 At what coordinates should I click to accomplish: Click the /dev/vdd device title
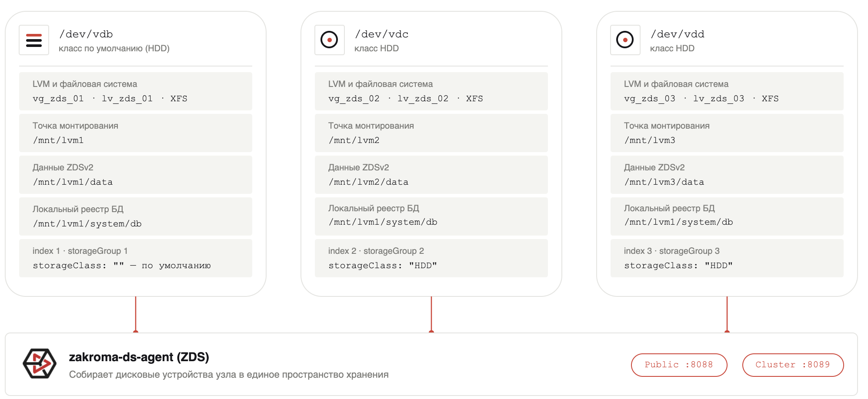[x=678, y=34]
